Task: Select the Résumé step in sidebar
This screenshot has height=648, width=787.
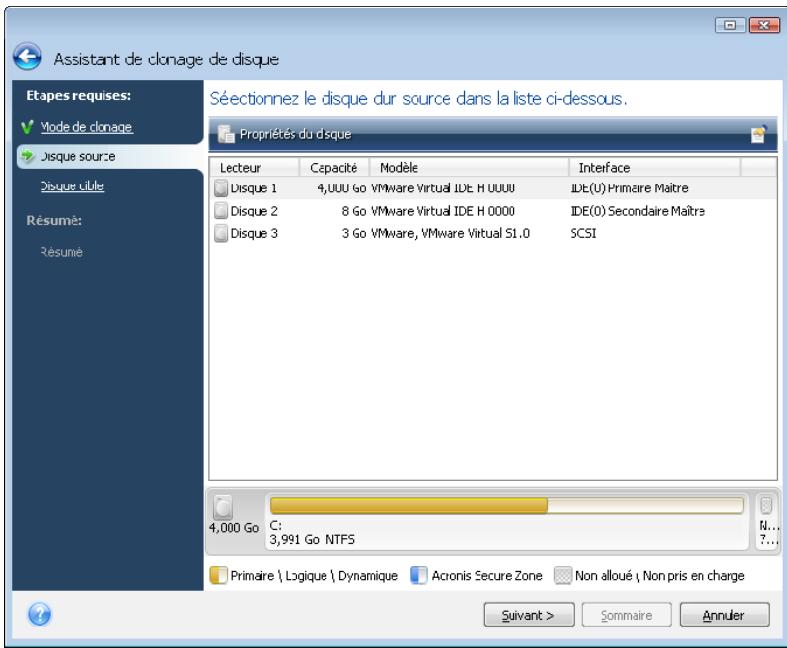Action: coord(61,252)
